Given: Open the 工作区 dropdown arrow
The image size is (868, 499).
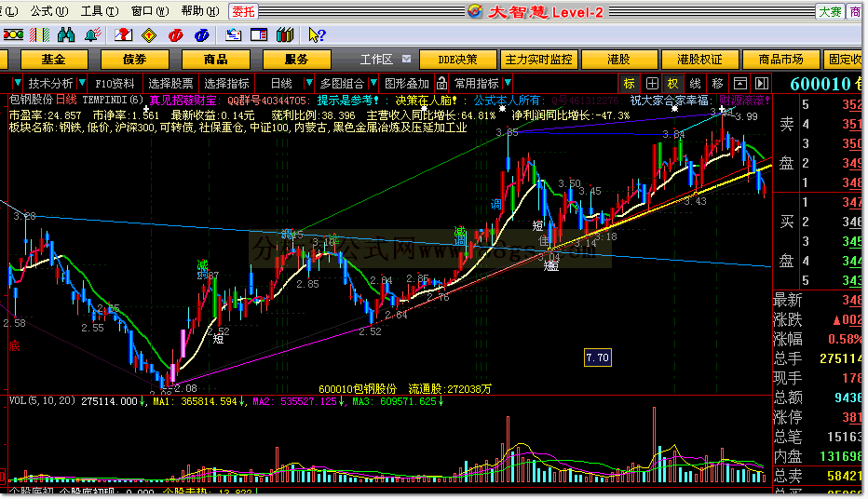Looking at the screenshot, I should point(406,59).
